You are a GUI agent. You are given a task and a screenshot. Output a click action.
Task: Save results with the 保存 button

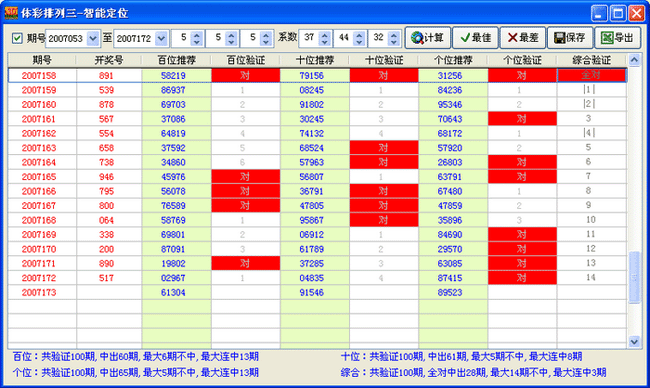570,38
